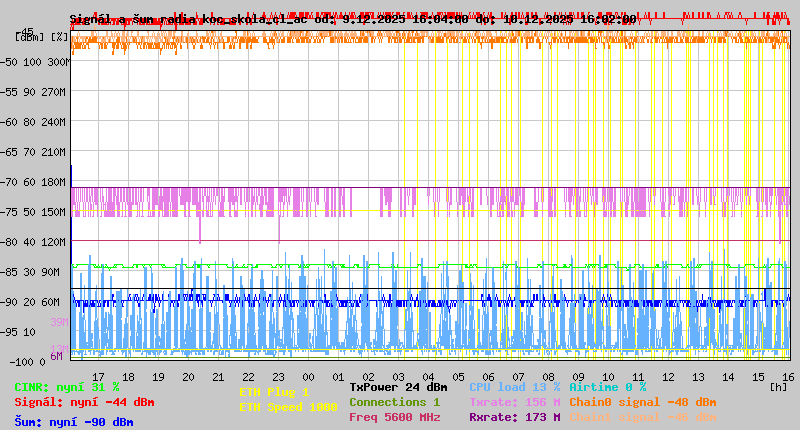Click hour '20' on the time axis

pyautogui.click(x=188, y=377)
